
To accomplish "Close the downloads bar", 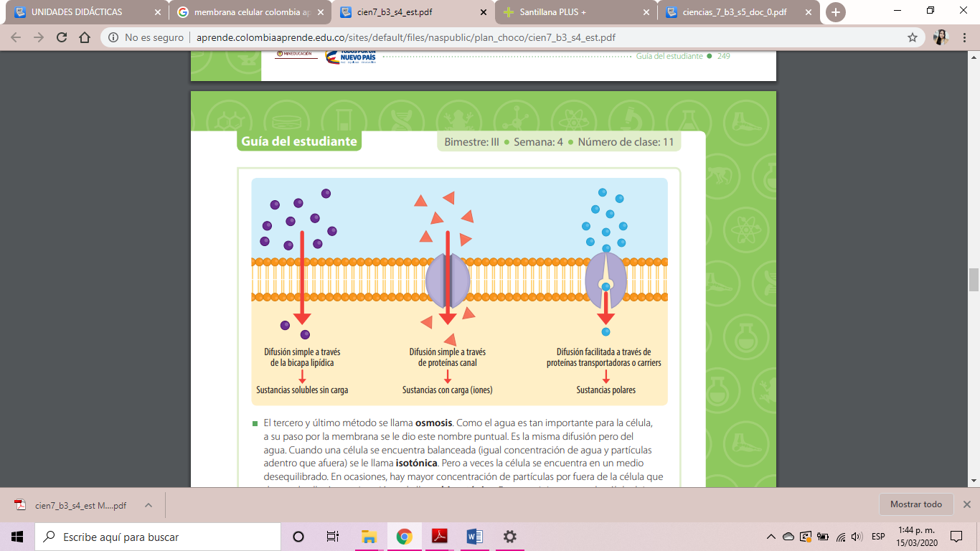I will (966, 504).
